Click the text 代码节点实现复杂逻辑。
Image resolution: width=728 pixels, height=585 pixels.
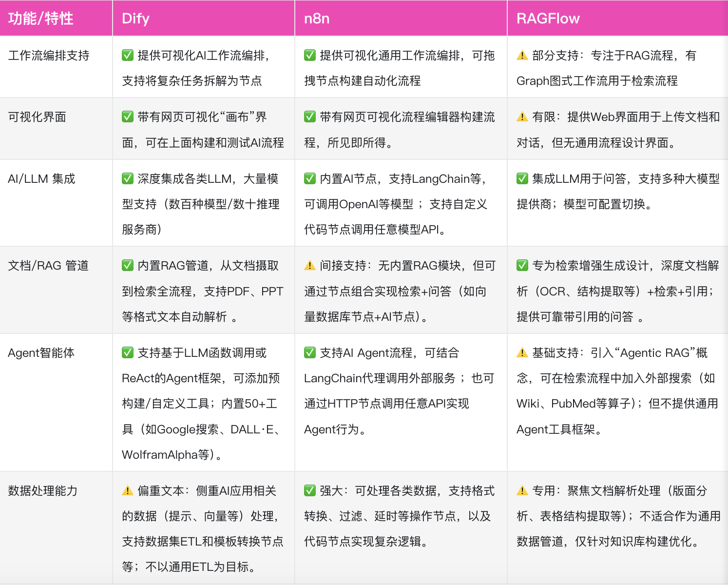click(366, 542)
